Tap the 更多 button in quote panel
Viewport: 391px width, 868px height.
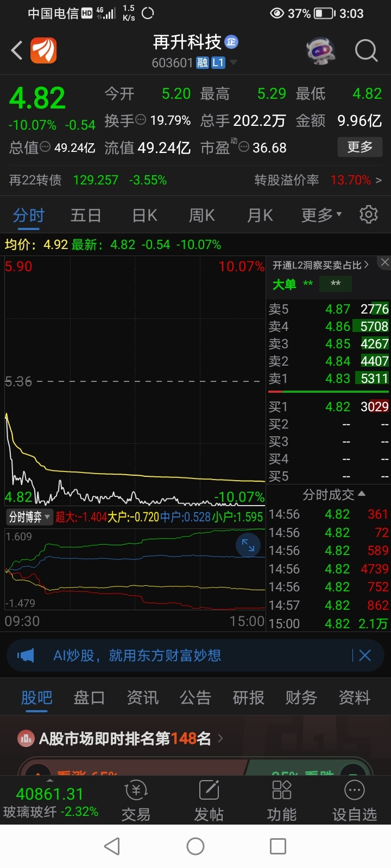click(x=360, y=147)
